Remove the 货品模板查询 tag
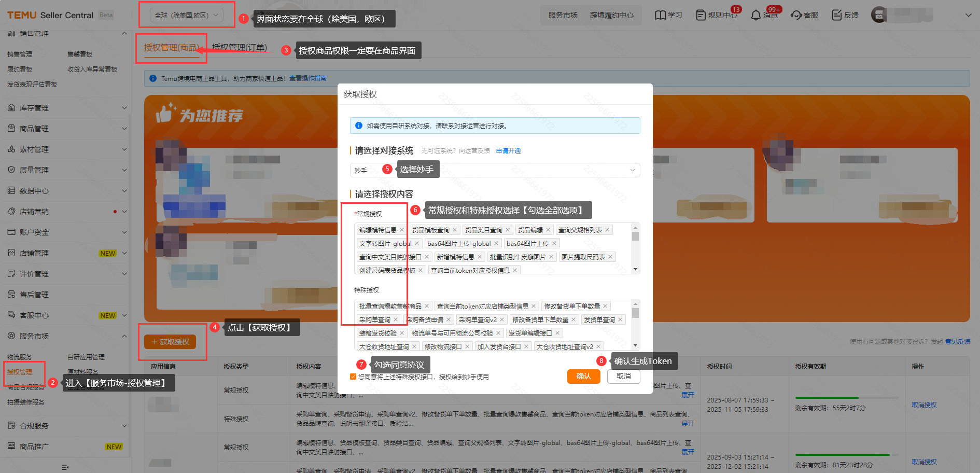The image size is (980, 473). [x=455, y=230]
